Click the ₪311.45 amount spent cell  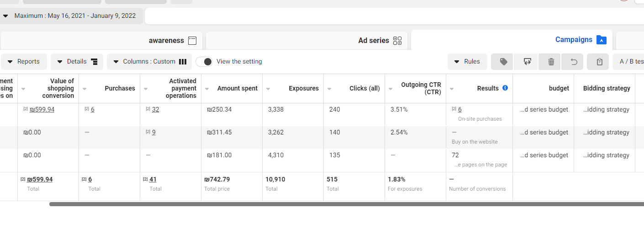[219, 133]
